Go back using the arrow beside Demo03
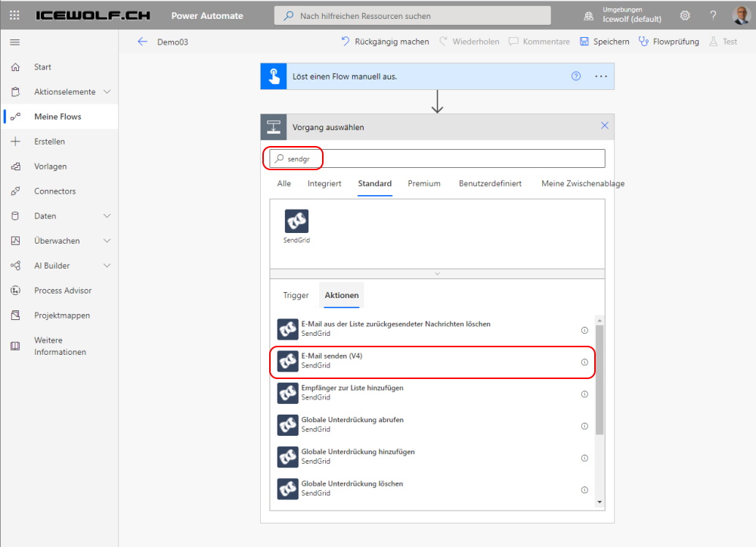 [x=142, y=42]
